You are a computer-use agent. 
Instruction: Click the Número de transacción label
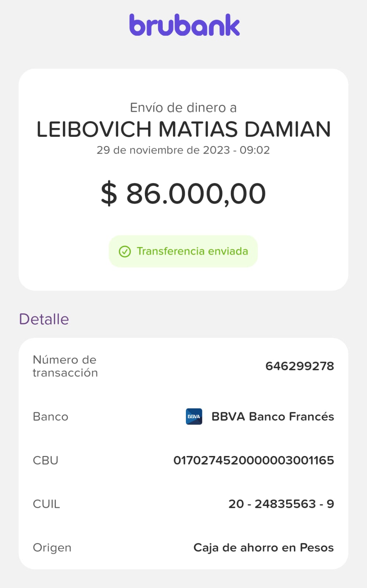click(65, 366)
